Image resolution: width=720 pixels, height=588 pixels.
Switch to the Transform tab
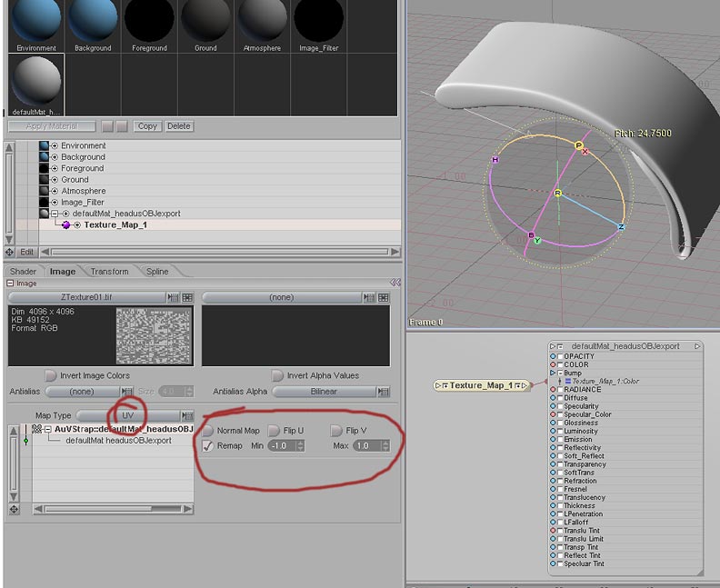(109, 271)
